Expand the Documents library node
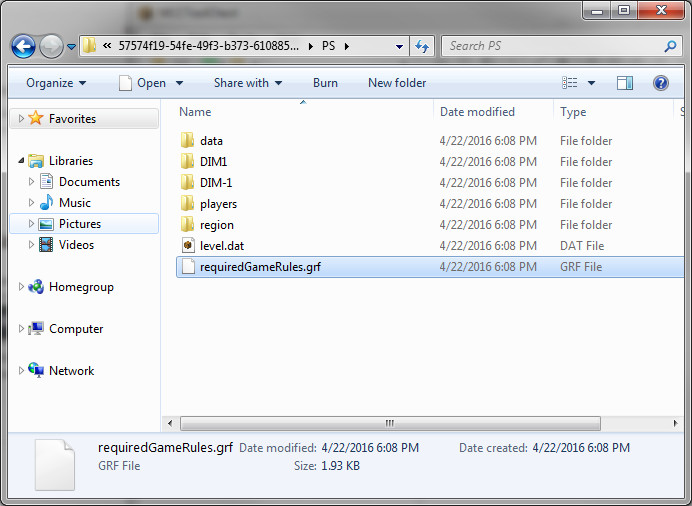Viewport: 692px width, 506px height. pos(31,181)
